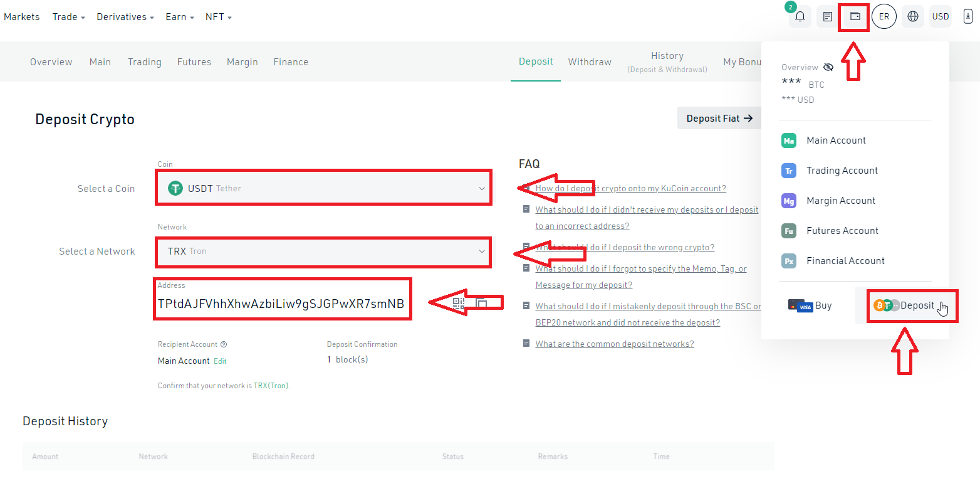Open the Earn menu dropdown
This screenshot has height=503, width=980.
click(180, 17)
